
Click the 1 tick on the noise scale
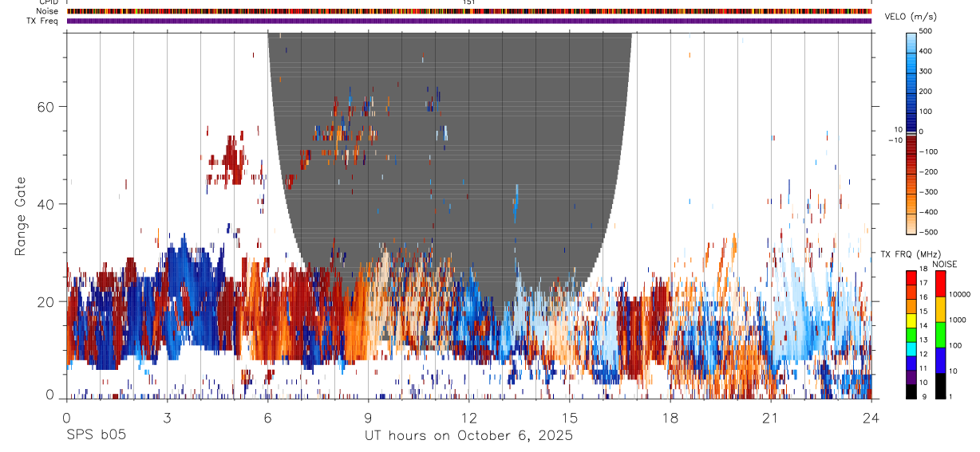pos(950,396)
